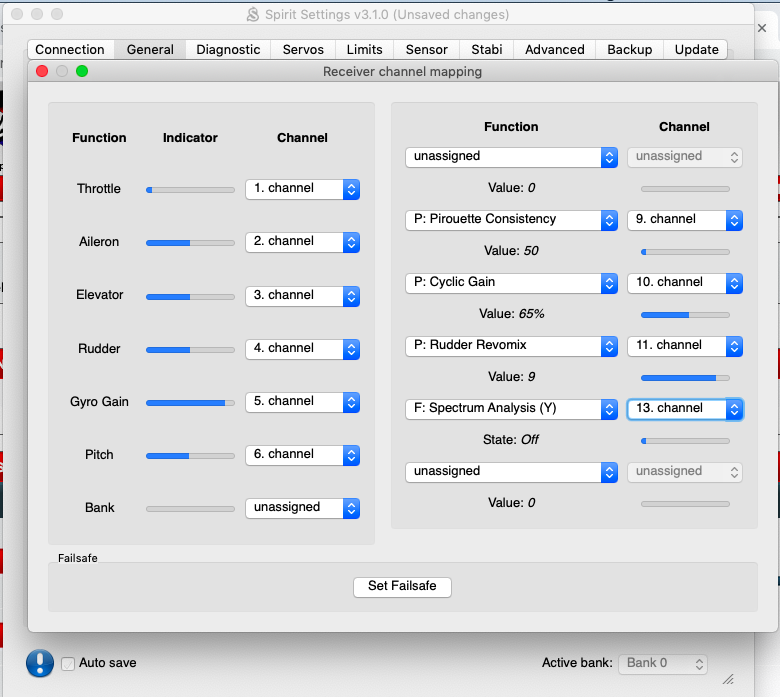This screenshot has height=697, width=780.
Task: Expand the Bank unassigned channel dropdown
Action: tap(302, 508)
